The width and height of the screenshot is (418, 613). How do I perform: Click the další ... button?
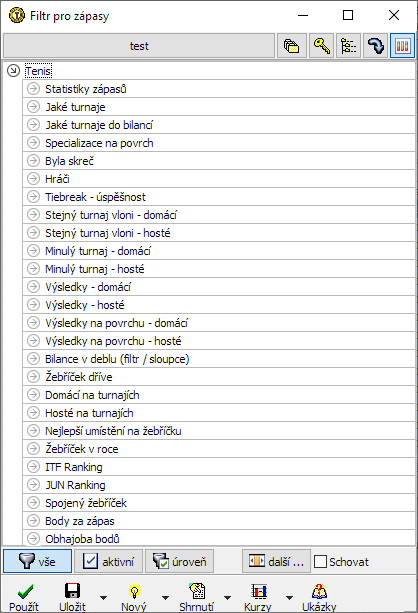click(x=276, y=561)
